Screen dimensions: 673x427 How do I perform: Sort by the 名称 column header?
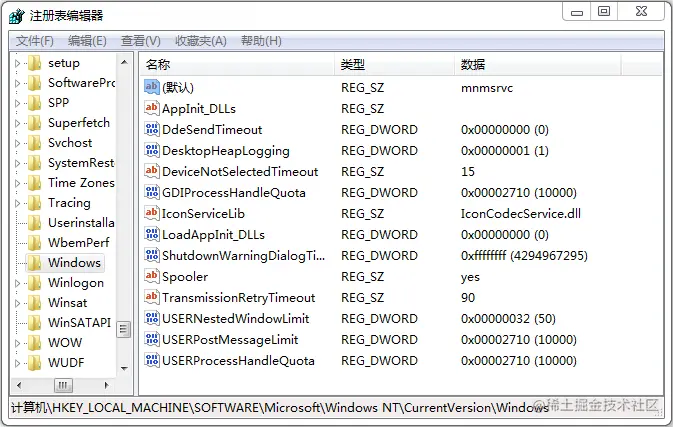coord(236,64)
